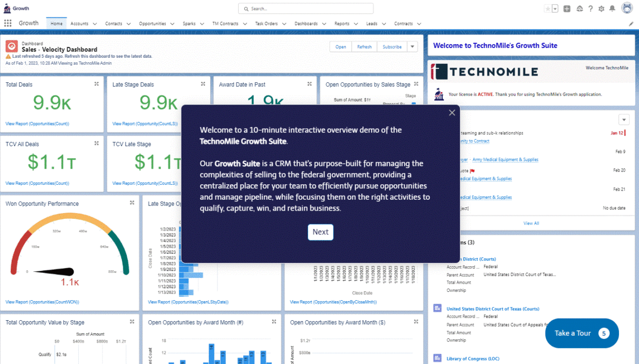Open the Accounts tab dropdown chevron
Screen dimensions: 639x364
coord(94,24)
